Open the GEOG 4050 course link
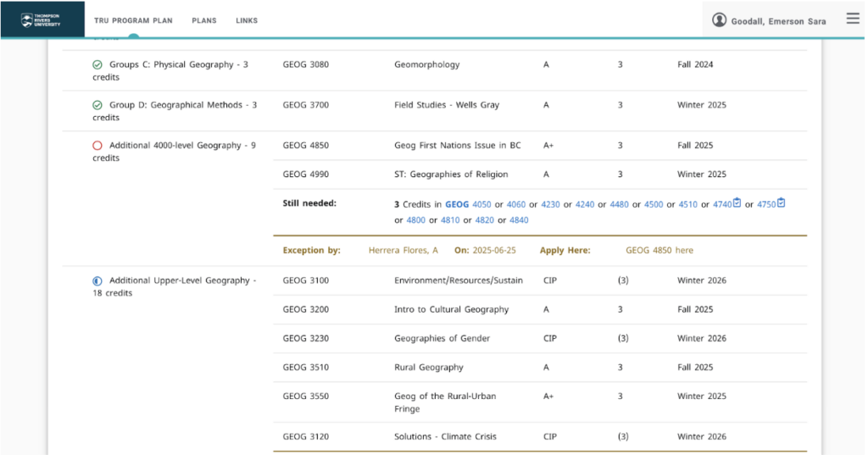This screenshot has width=868, height=455. coord(481,204)
